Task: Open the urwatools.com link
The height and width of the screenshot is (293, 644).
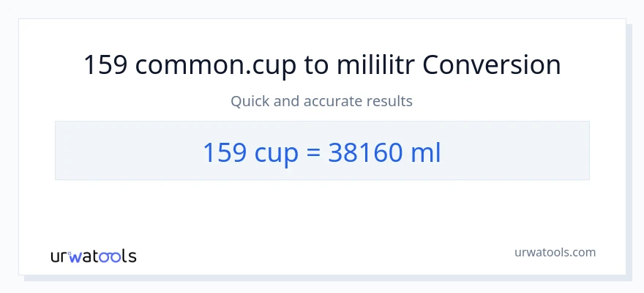Action: tap(555, 252)
